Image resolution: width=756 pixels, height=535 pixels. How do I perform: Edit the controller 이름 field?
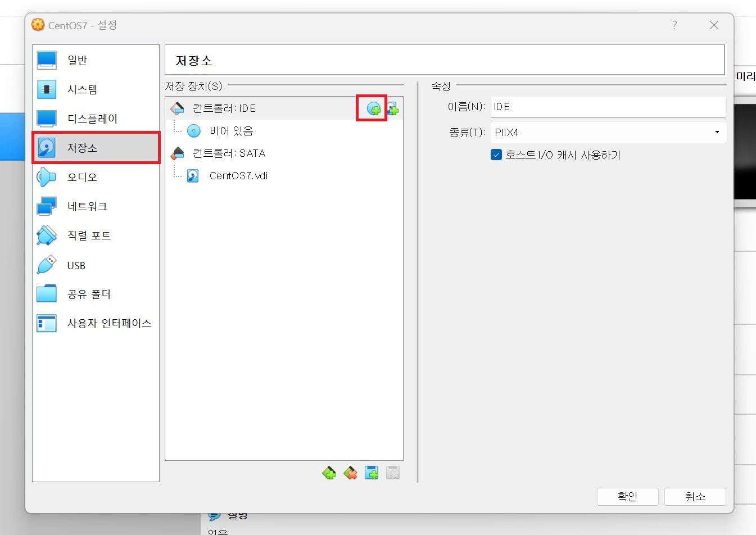609,107
